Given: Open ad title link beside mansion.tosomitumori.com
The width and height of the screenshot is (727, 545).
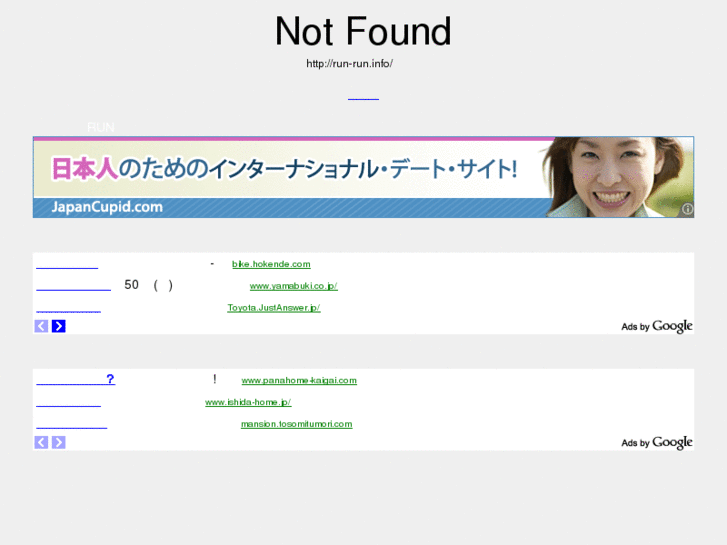Looking at the screenshot, I should pos(72,425).
